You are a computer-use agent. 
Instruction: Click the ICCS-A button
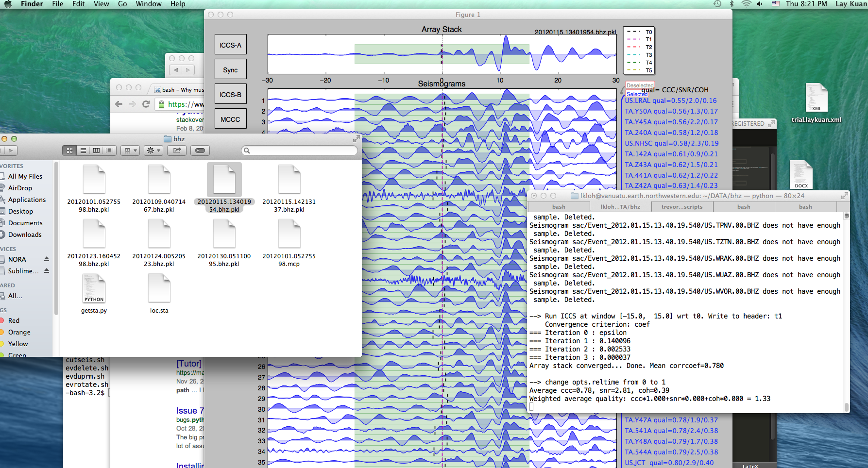(x=230, y=45)
